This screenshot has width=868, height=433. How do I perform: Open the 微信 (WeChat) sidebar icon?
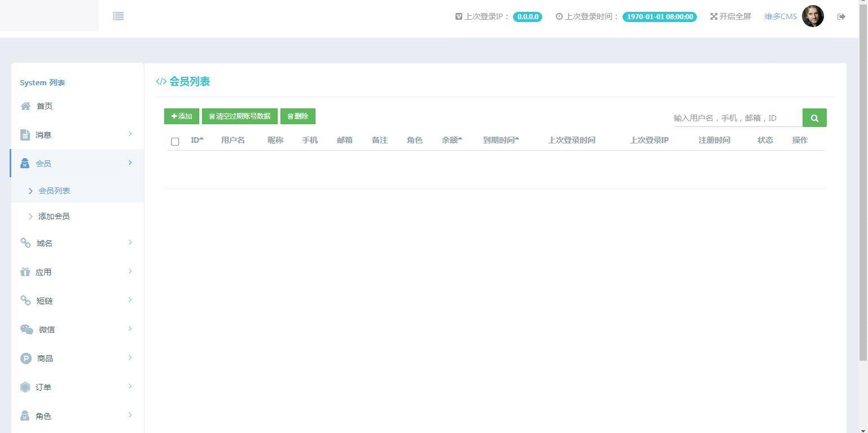[27, 329]
